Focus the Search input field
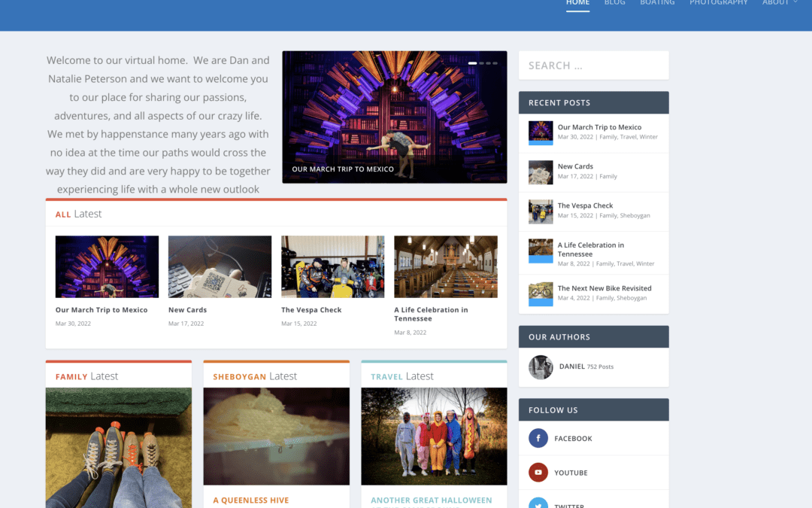Screen dimensions: 812x508 (x=593, y=65)
